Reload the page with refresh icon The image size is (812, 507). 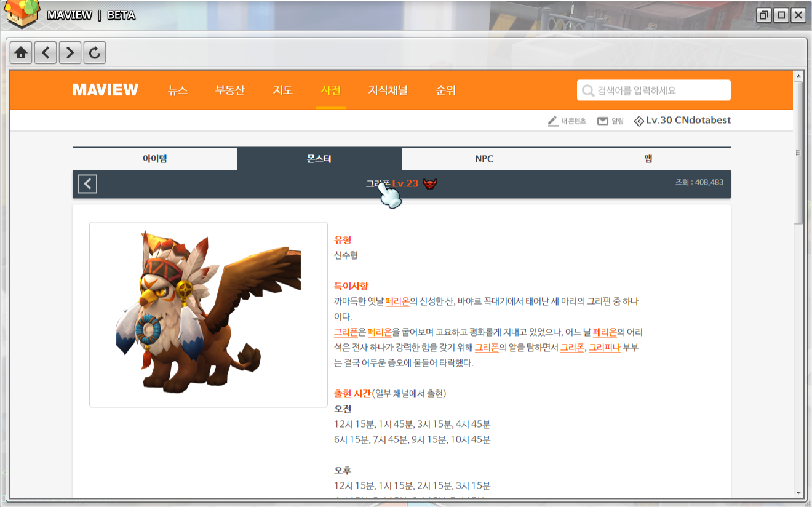[x=95, y=53]
